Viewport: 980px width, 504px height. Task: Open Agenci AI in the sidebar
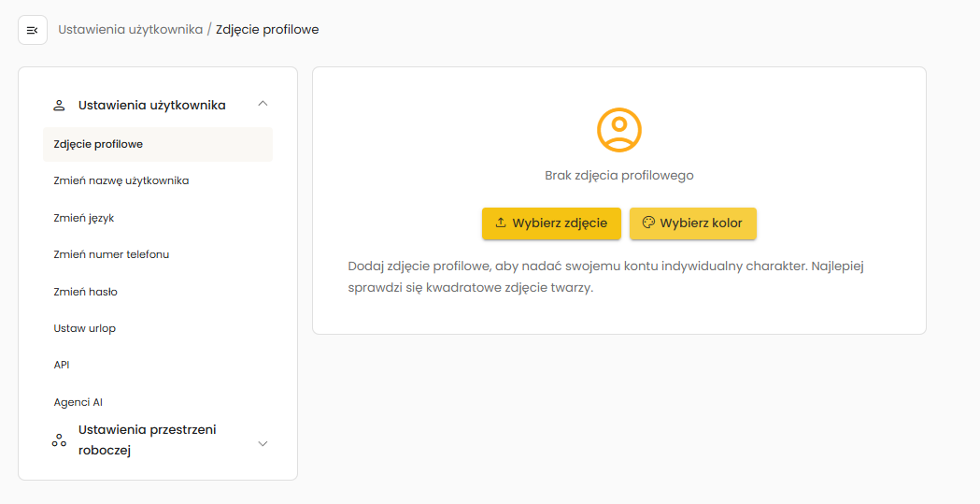[x=78, y=402]
